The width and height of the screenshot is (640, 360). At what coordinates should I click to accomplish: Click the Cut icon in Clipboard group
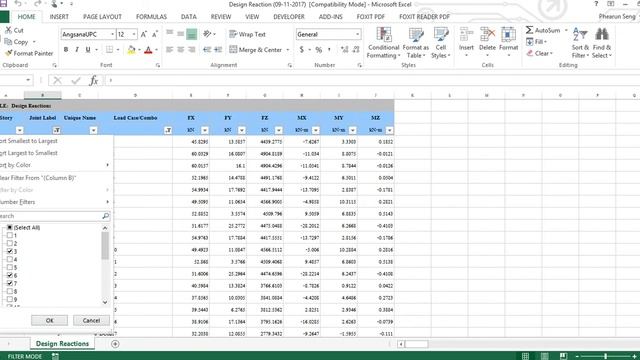[x=9, y=30]
